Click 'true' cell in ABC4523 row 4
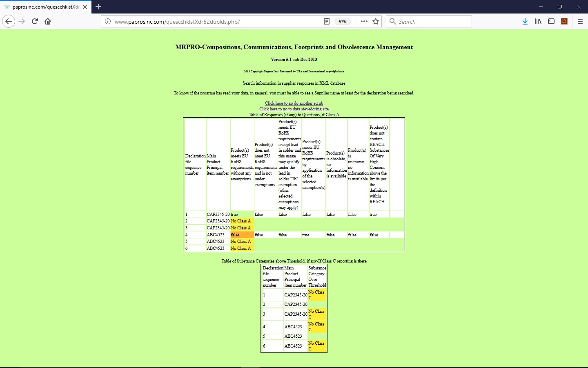Viewport: 588px width, 368px height. 314,235
